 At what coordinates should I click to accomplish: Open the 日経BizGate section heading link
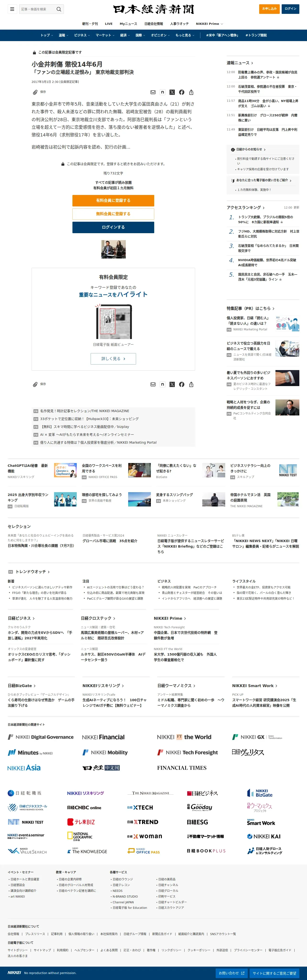22,685
